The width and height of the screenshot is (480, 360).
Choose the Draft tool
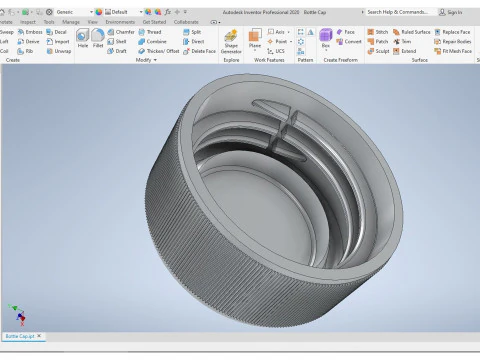(x=117, y=51)
